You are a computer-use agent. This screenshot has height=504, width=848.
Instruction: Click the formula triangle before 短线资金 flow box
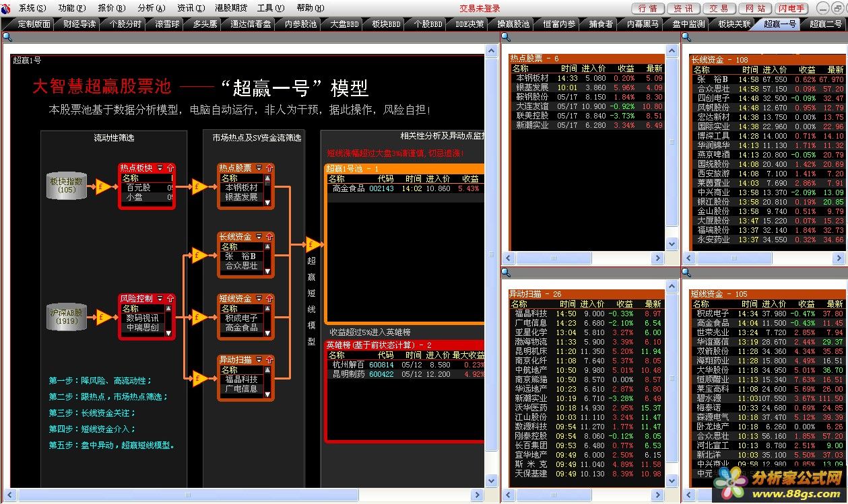click(199, 317)
